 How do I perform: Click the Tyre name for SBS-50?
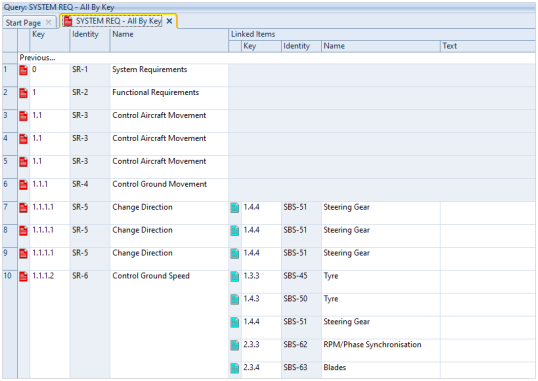click(x=331, y=299)
